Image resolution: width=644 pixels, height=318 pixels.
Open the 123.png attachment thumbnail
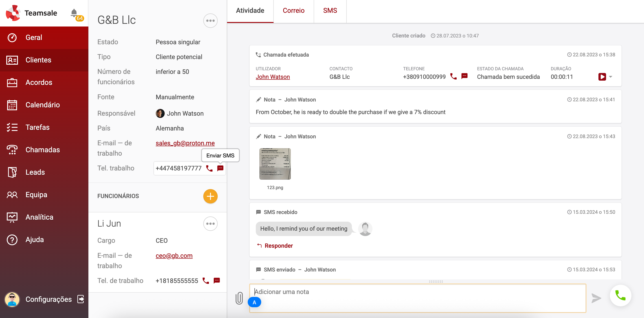[x=275, y=164]
